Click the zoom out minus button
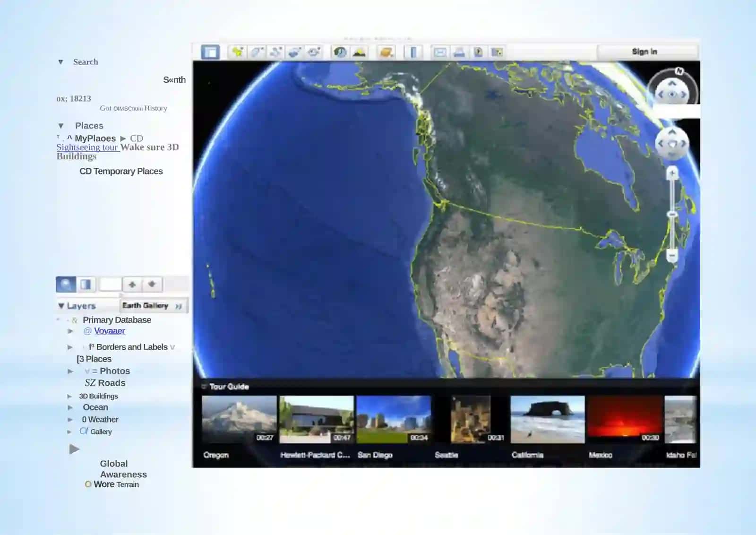This screenshot has width=756, height=535. (672, 256)
